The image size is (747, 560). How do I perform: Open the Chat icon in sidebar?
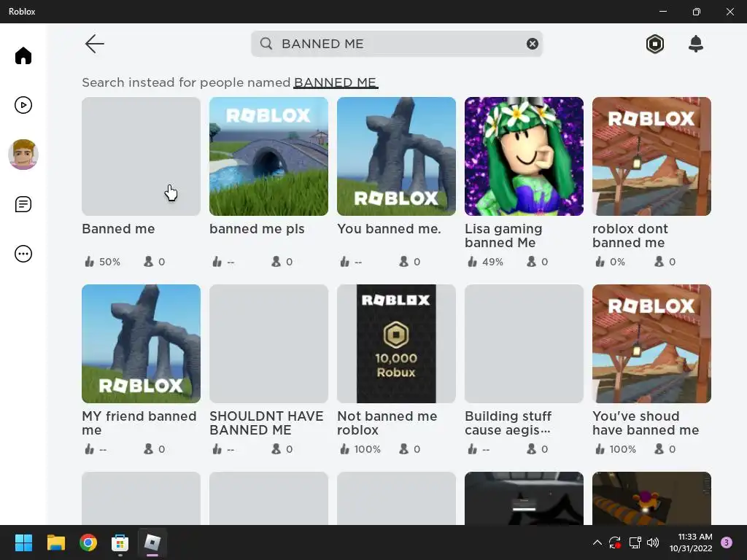23,204
